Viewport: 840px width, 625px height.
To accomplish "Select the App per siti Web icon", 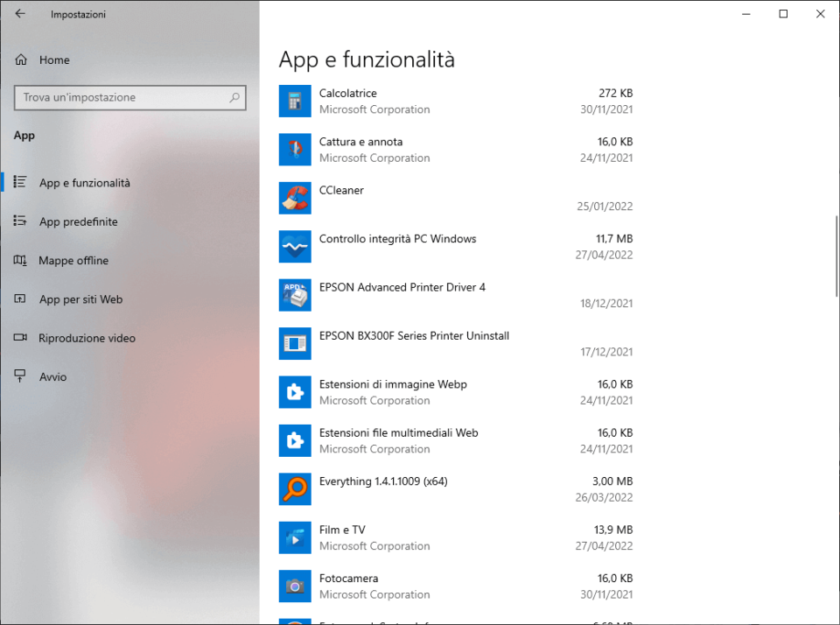I will coord(20,299).
